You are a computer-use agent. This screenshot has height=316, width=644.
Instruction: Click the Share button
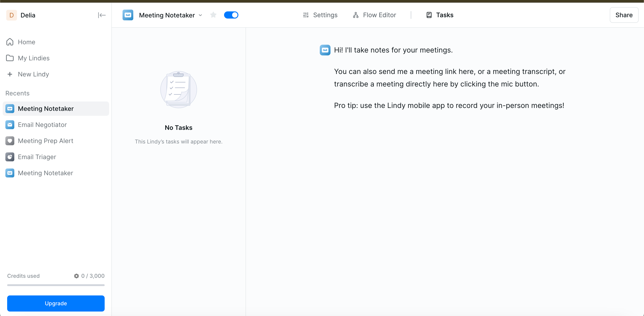tap(623, 15)
